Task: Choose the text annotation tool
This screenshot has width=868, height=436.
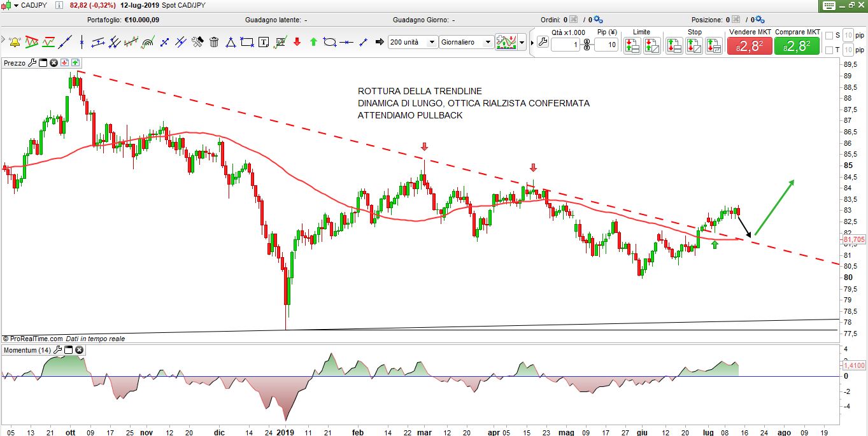Action: (x=264, y=43)
